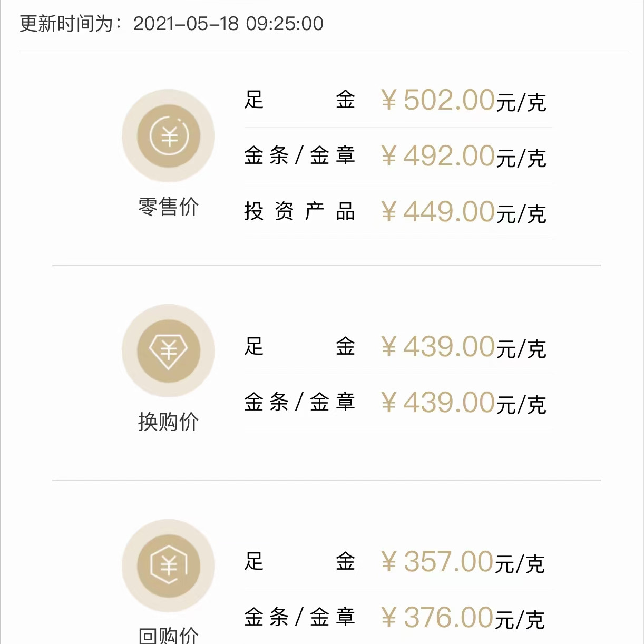Viewport: 644px width, 644px height.
Task: Select the 足金 label under 回购价
Action: click(x=299, y=561)
